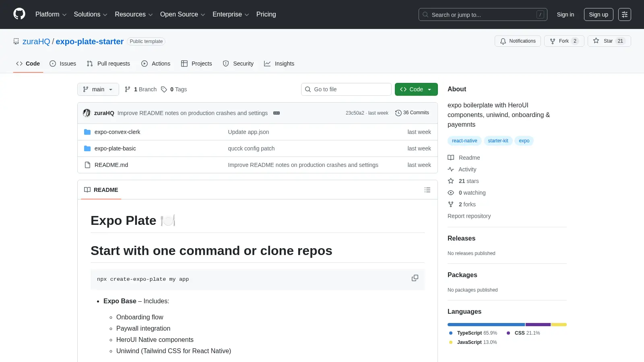The height and width of the screenshot is (362, 644).
Task: Click Report repository link
Action: pos(469,216)
